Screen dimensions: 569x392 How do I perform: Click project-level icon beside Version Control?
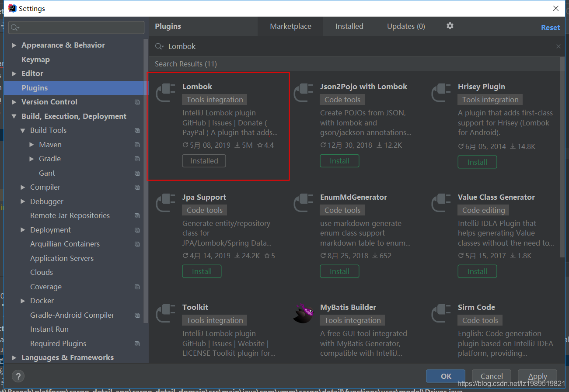pos(137,102)
